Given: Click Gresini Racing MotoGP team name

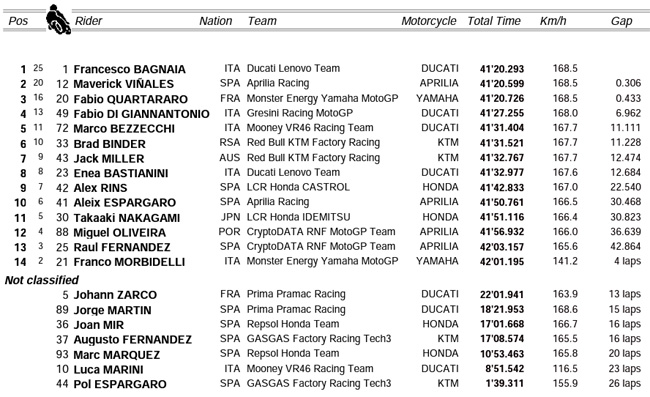Looking at the screenshot, I should click(x=300, y=113).
